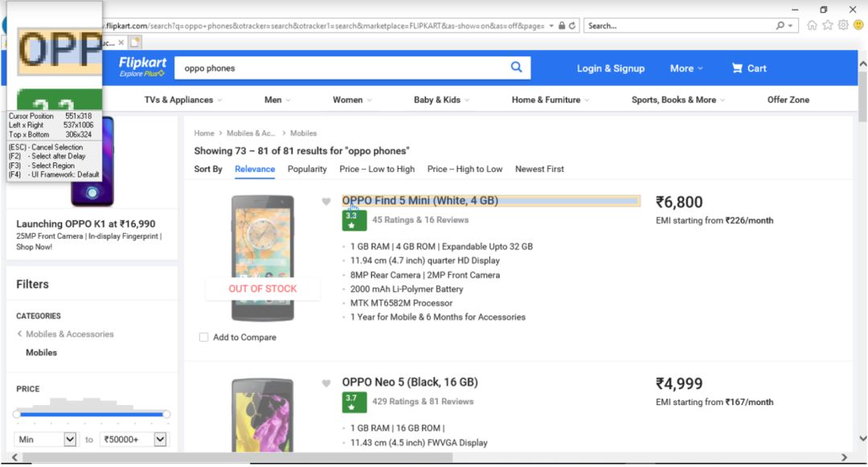Click the smiley feedback icon

point(858,25)
